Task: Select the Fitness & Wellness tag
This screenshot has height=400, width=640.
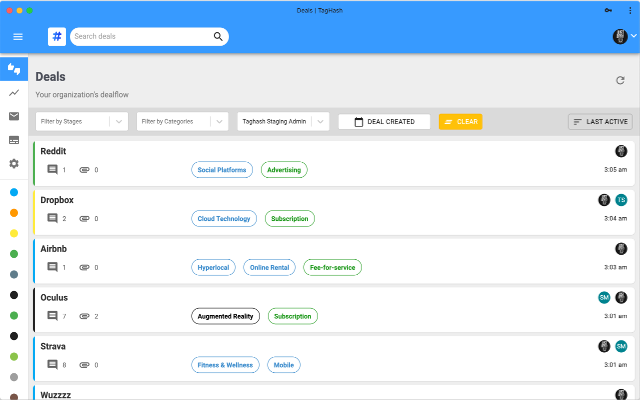Action: [225, 365]
